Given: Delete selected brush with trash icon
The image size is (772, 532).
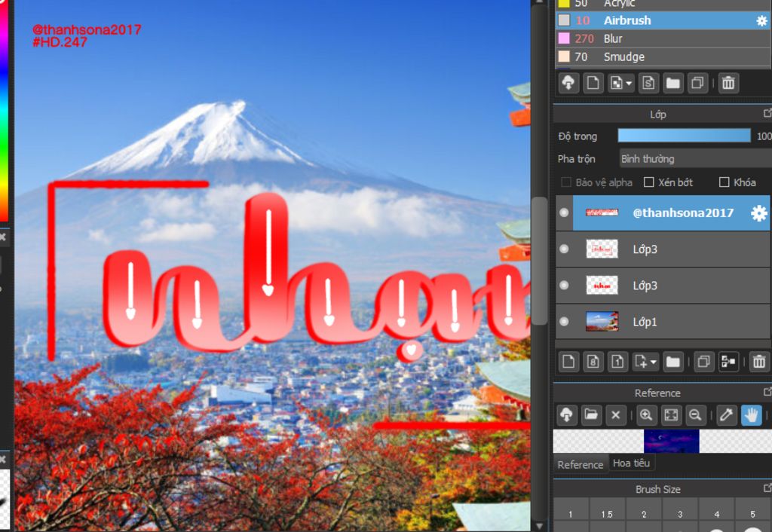Looking at the screenshot, I should pyautogui.click(x=728, y=83).
